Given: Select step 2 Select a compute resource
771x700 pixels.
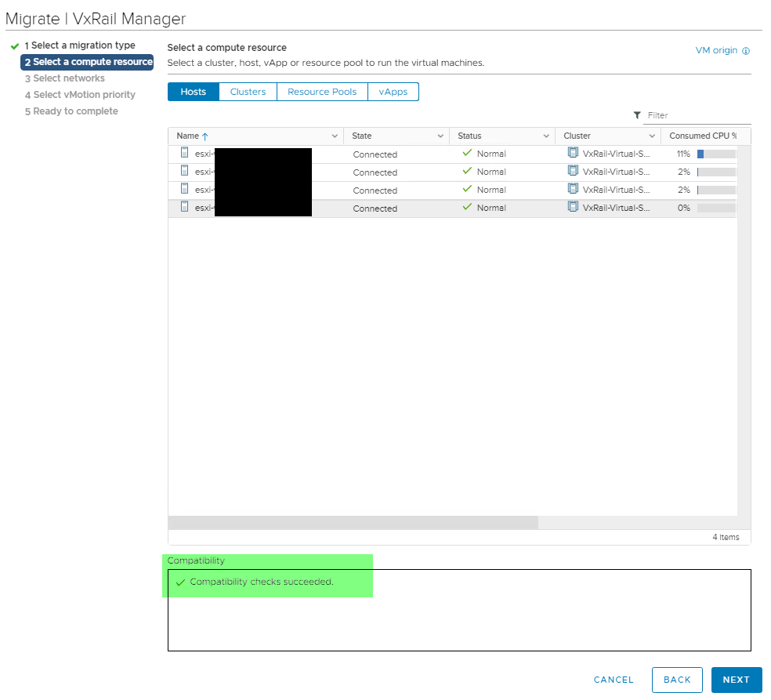Looking at the screenshot, I should [x=87, y=62].
